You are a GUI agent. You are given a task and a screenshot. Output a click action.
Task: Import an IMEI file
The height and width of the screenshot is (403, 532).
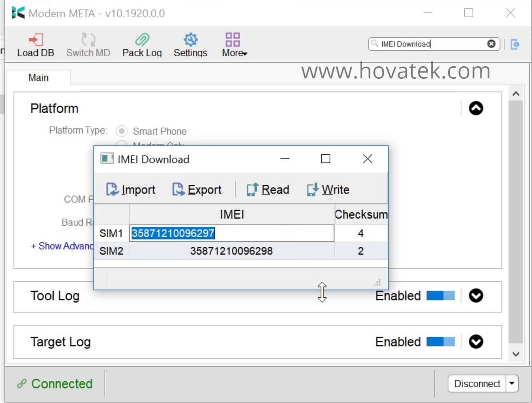(x=130, y=189)
